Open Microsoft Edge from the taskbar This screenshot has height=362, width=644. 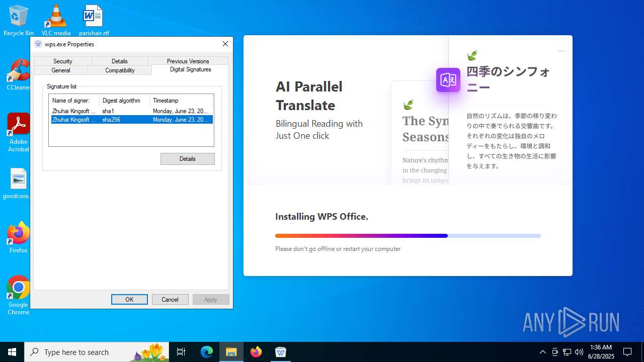[x=207, y=352]
